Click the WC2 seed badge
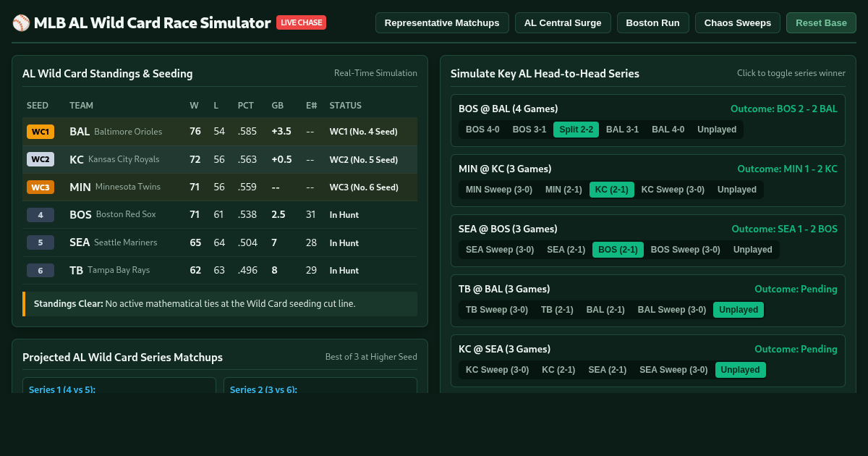The image size is (868, 456). pos(41,159)
